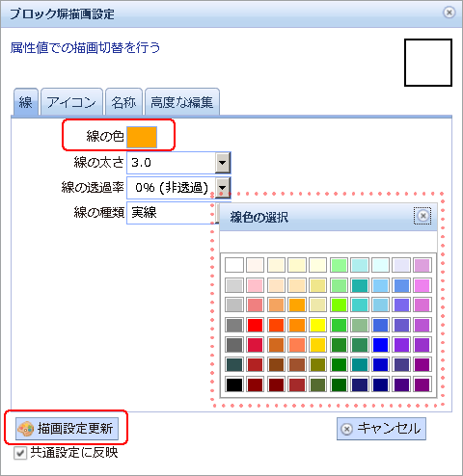463x476 pixels.
Task: Choose the black swatch in the palette
Action: (x=234, y=384)
